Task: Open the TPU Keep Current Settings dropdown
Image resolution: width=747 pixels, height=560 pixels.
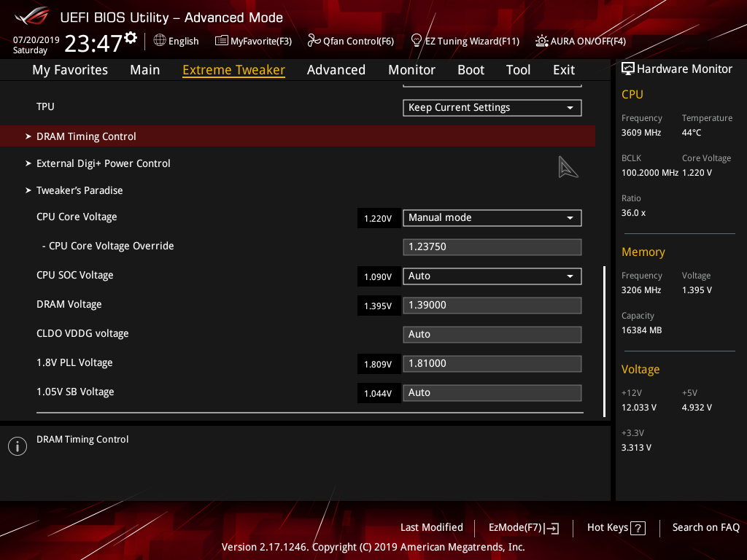Action: coord(492,108)
